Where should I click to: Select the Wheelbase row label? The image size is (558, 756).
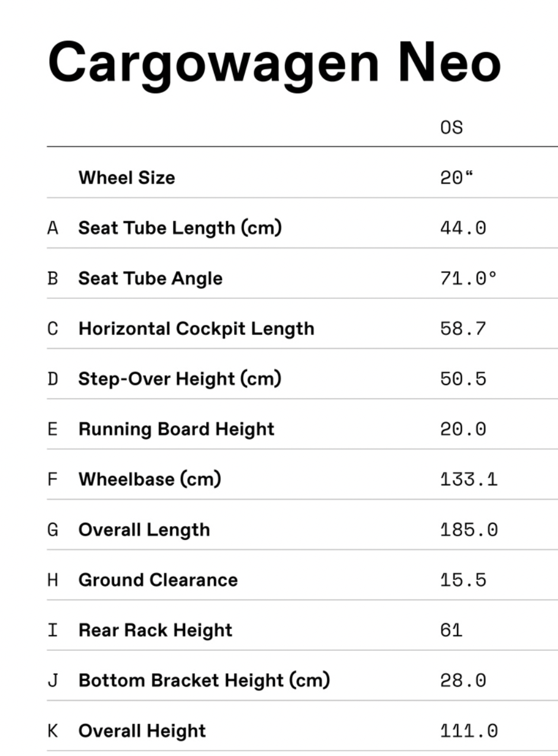[x=150, y=479]
